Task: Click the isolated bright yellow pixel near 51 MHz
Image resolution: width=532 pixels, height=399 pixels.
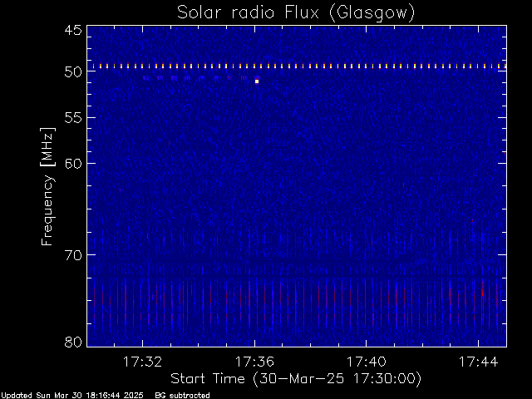Action: click(x=257, y=81)
